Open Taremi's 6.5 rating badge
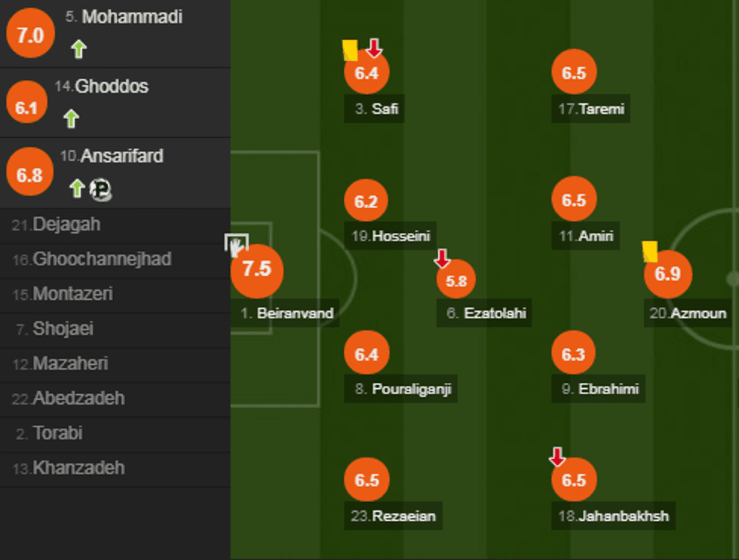Screen dimensions: 739x560 [574, 73]
